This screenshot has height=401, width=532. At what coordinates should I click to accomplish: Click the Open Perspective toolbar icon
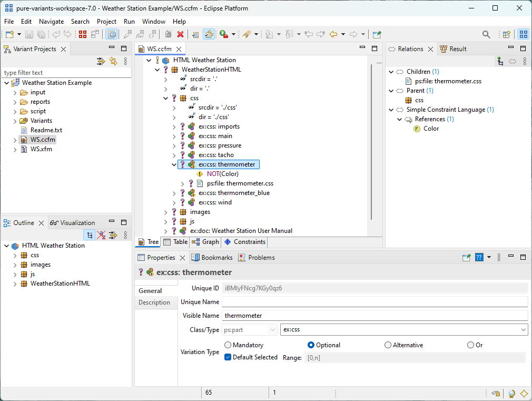tap(506, 34)
